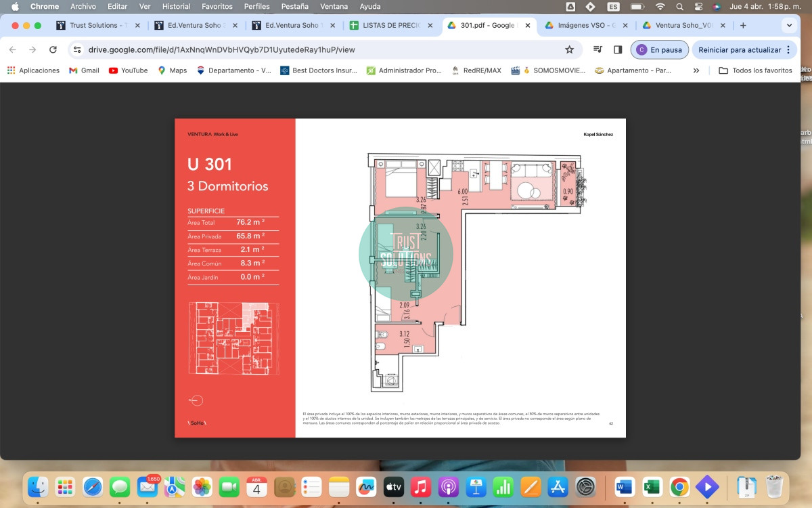Open Microsoft Excel from the Dock
812x508 pixels.
click(652, 486)
